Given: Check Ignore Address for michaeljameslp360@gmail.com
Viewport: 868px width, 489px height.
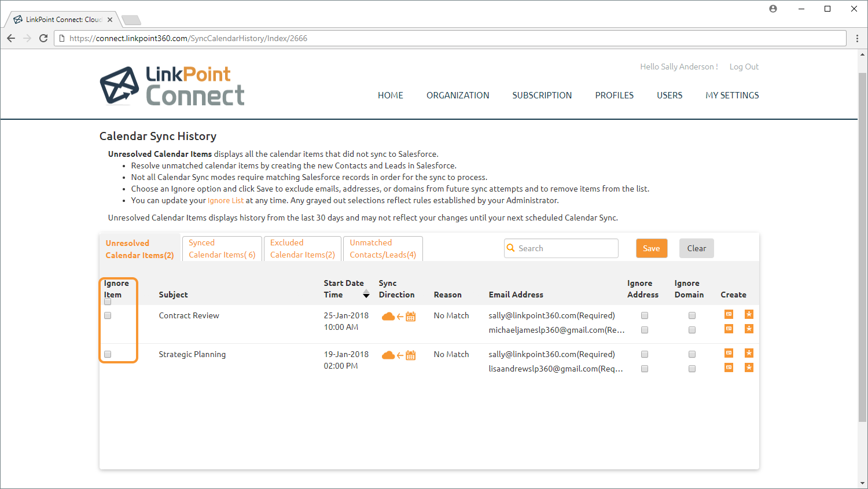Looking at the screenshot, I should 645,330.
